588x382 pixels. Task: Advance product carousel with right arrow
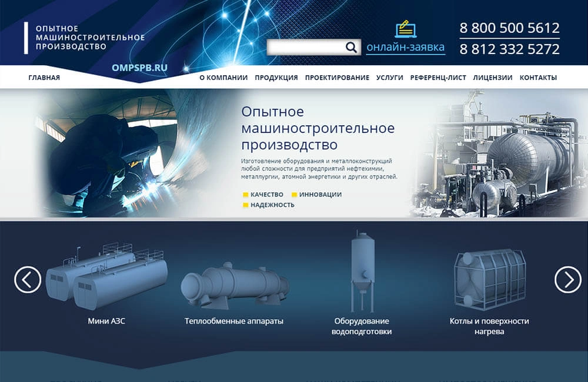coord(567,280)
